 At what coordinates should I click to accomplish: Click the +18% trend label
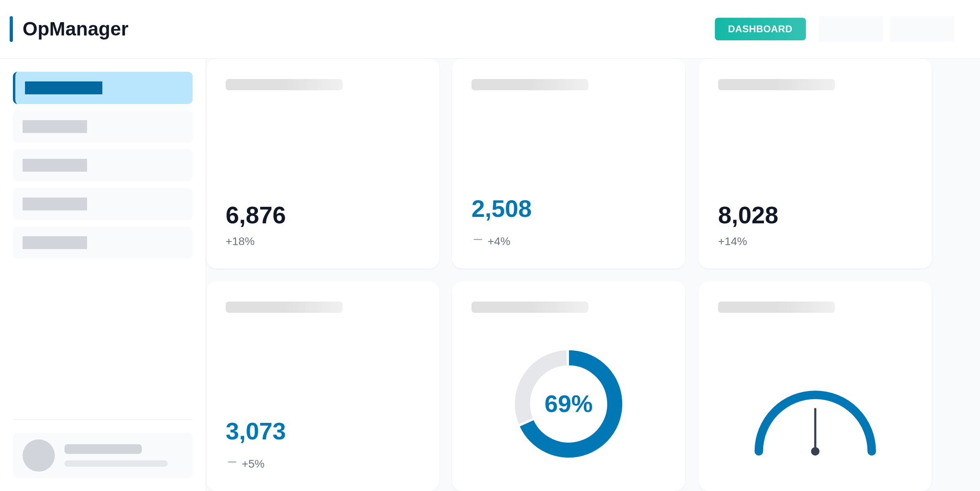pos(240,241)
